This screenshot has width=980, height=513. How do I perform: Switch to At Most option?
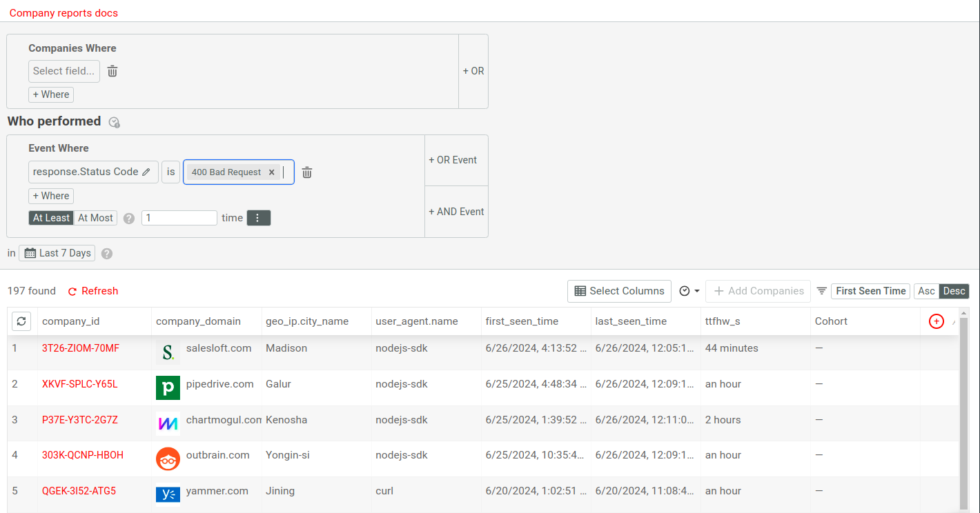point(95,218)
